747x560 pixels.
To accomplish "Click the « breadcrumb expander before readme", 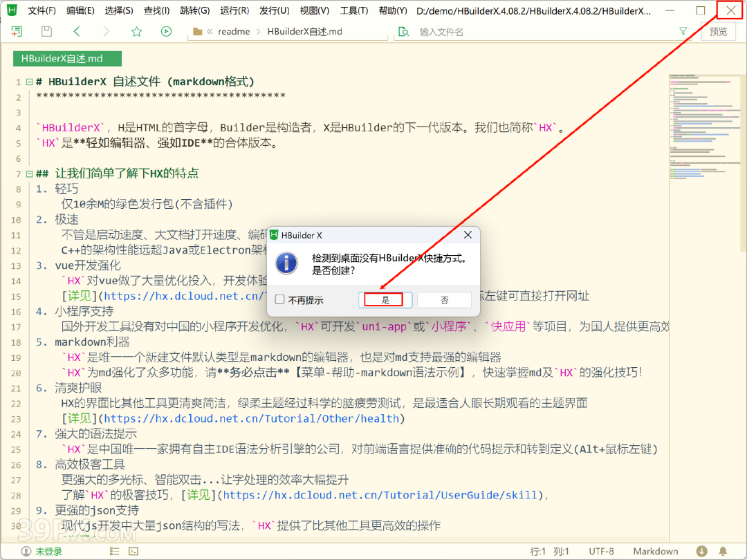I will point(210,31).
